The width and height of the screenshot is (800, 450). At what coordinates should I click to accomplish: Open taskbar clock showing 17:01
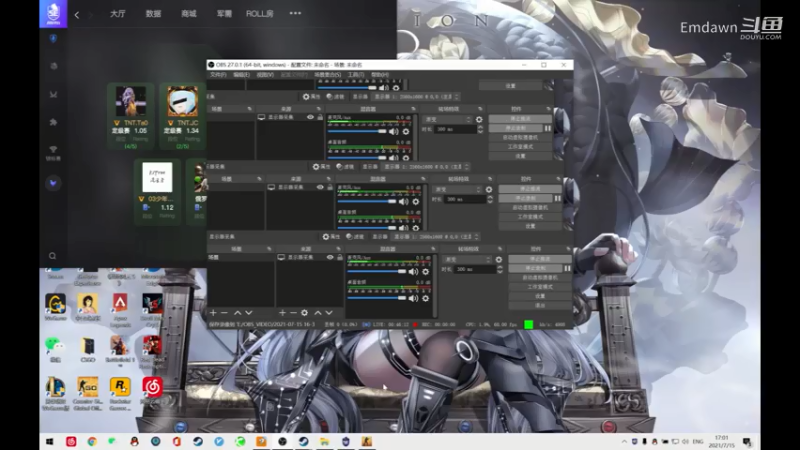click(x=721, y=441)
